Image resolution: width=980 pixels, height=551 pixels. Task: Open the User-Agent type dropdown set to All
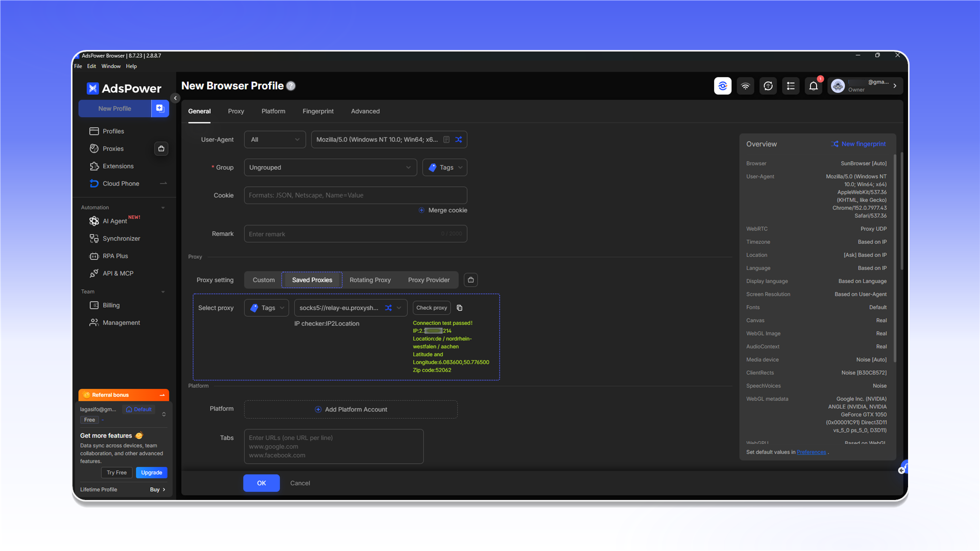[x=275, y=140]
